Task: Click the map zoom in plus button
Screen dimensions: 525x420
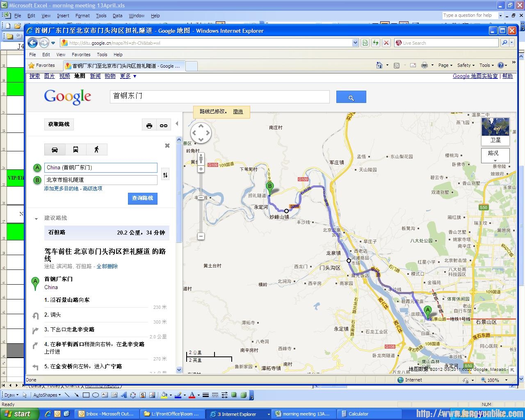Action: (201, 169)
